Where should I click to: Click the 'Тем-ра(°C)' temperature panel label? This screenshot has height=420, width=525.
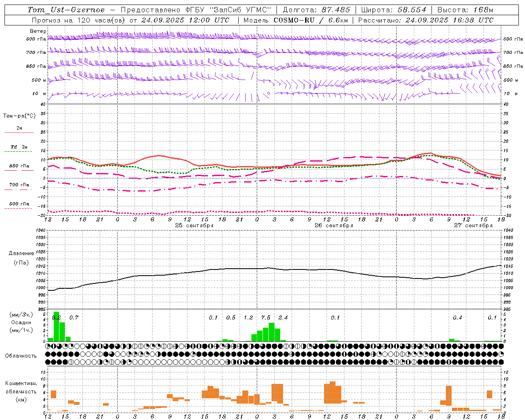click(19, 116)
